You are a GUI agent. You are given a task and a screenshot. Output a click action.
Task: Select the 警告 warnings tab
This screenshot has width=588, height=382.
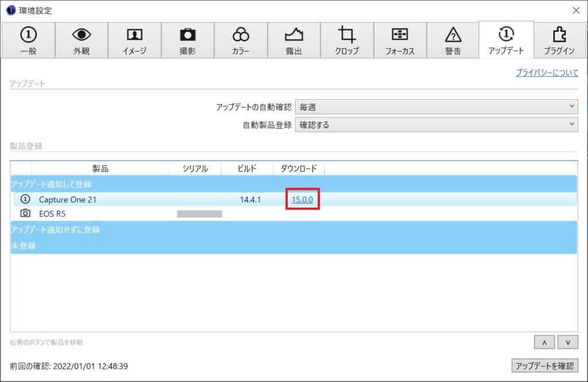(453, 41)
